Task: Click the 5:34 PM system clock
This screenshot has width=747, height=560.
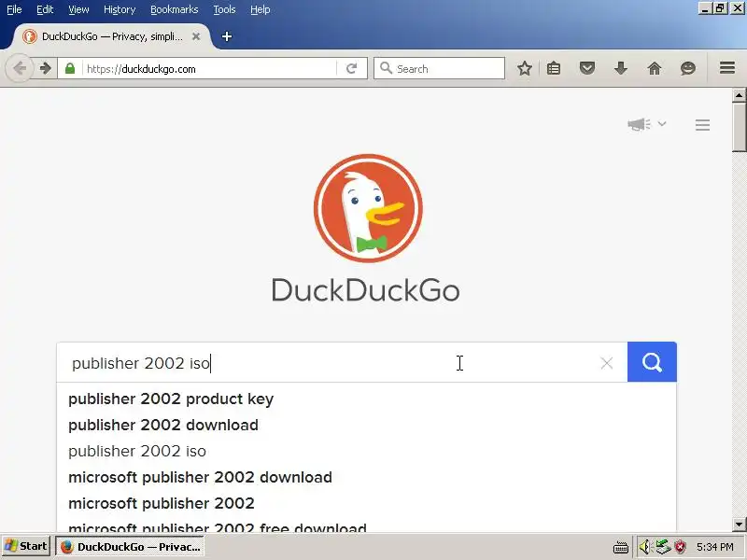Action: pos(715,547)
